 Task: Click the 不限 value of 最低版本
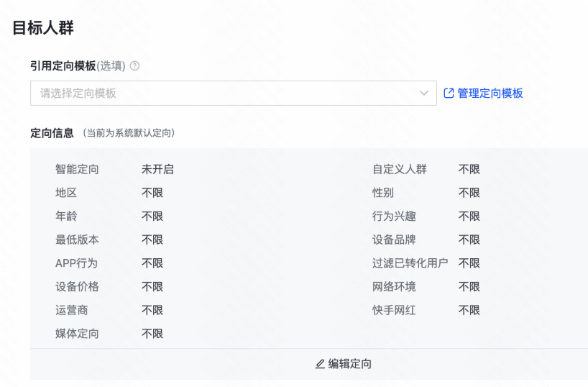(152, 240)
